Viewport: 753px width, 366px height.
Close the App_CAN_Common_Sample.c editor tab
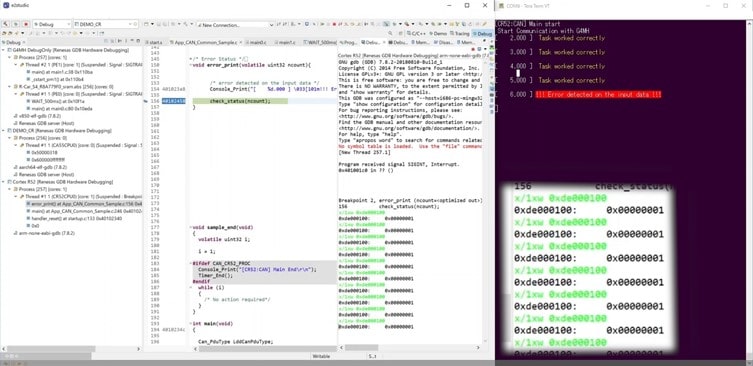tap(240, 42)
